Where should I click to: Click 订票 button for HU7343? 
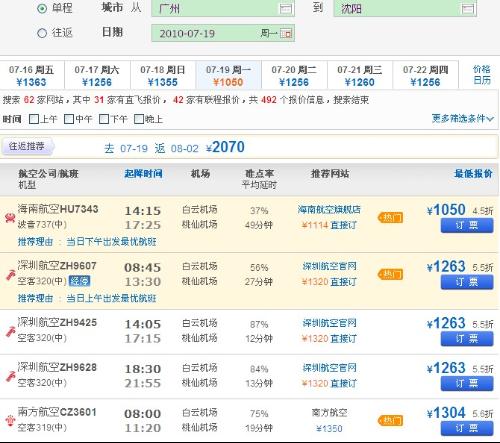pos(467,226)
